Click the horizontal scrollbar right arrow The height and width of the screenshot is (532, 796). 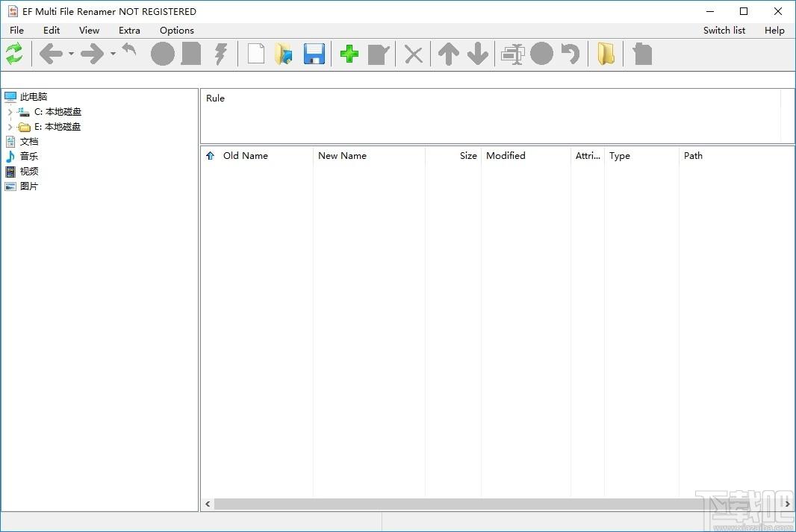[789, 504]
